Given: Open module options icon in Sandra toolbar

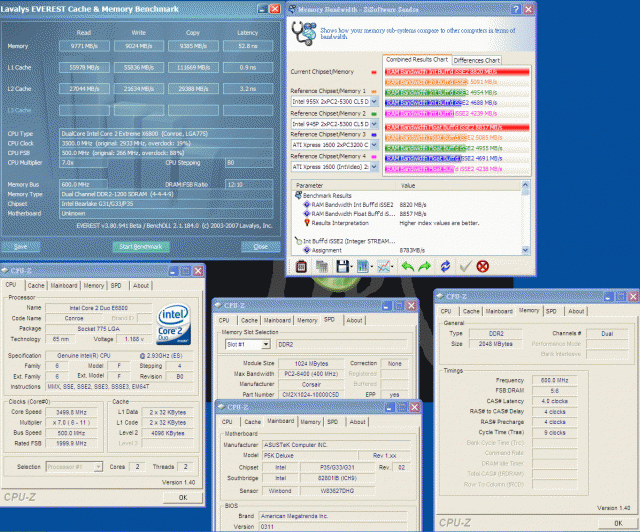Looking at the screenshot, I should coord(301,267).
